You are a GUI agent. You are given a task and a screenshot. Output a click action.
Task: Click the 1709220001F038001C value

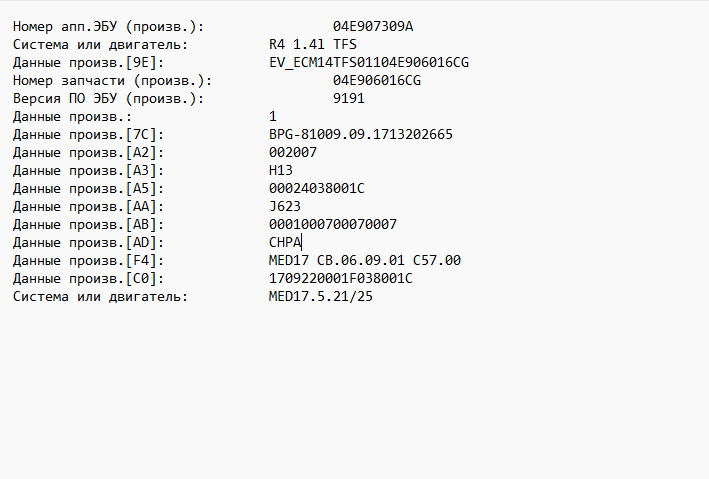341,278
